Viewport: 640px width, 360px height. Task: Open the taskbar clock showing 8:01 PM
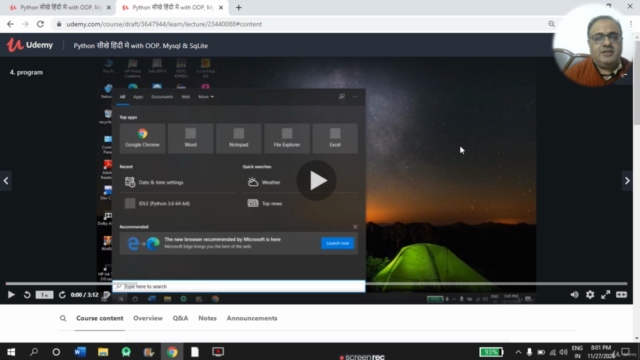pyautogui.click(x=601, y=352)
